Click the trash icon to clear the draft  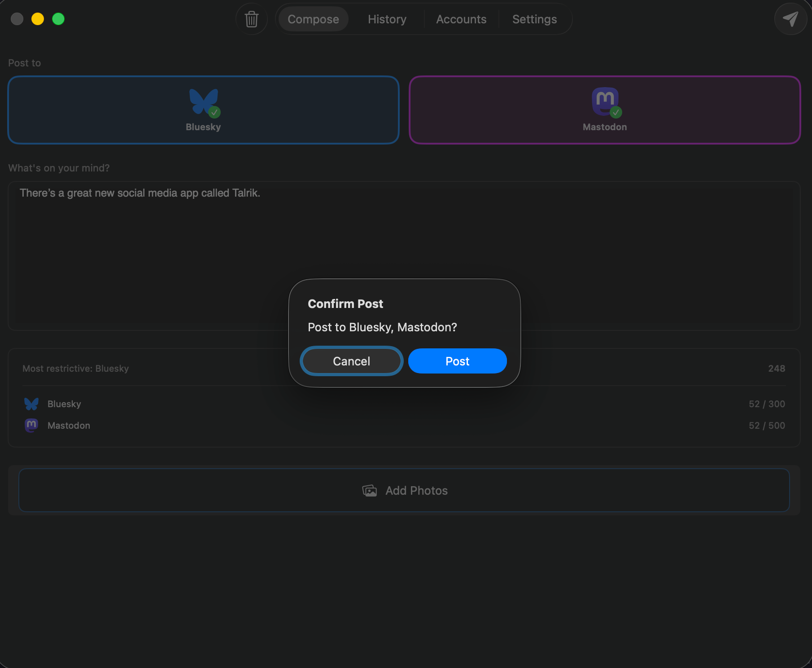251,19
